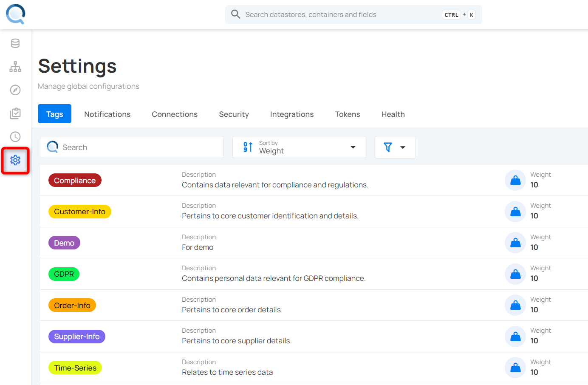Click the CTRL + K shortcut hint
Image resolution: width=588 pixels, height=385 pixels.
[x=459, y=15]
